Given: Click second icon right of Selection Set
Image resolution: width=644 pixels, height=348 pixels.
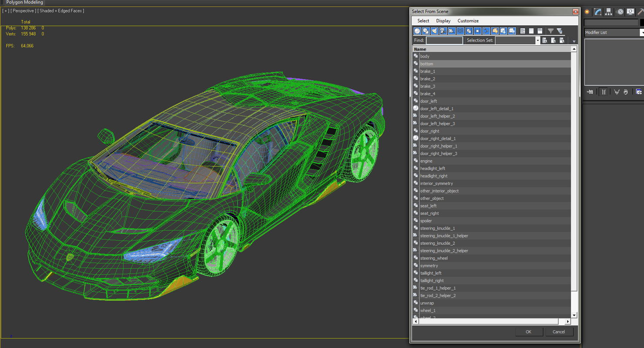Looking at the screenshot, I should point(553,40).
